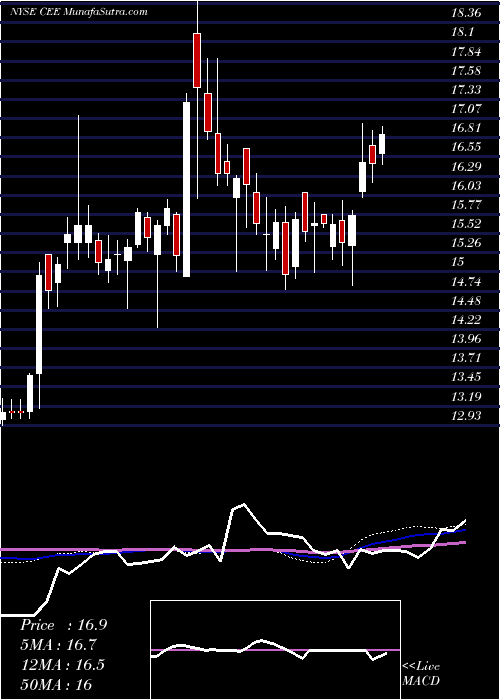Click the 13.96 price axis label
Viewport: 500px width, 700px height.
[466, 338]
